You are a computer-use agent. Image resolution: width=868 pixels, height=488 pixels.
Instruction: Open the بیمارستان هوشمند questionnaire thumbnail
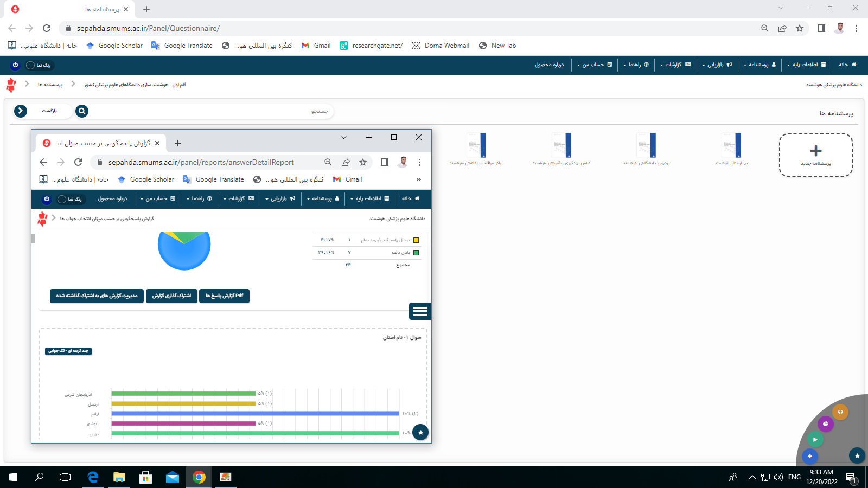pyautogui.click(x=731, y=145)
